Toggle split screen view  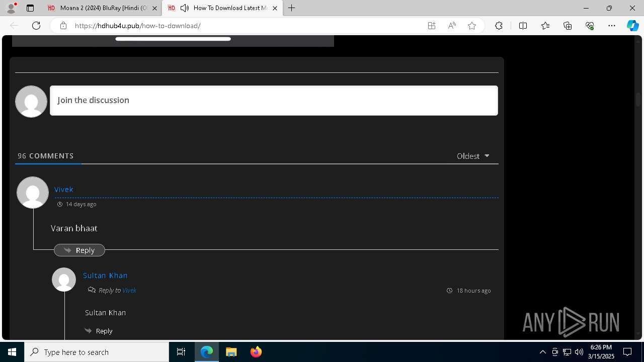point(523,26)
